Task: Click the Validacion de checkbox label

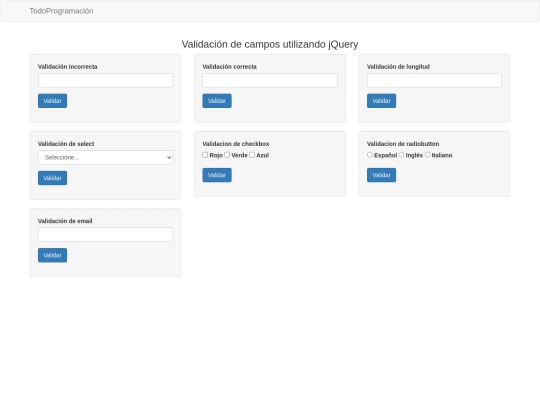Action: click(236, 144)
